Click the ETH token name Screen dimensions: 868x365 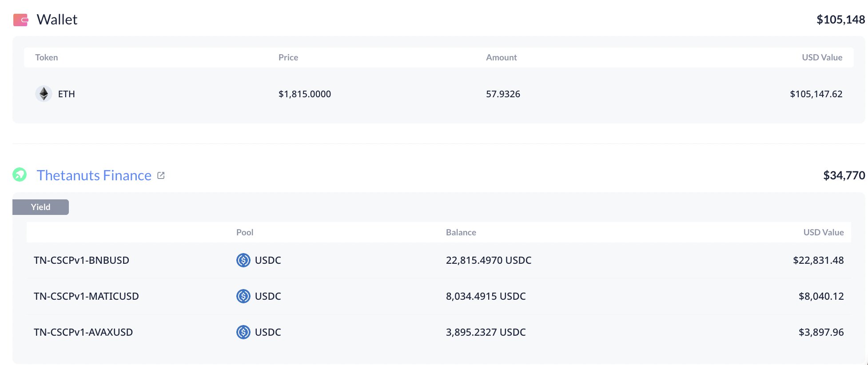click(x=67, y=94)
